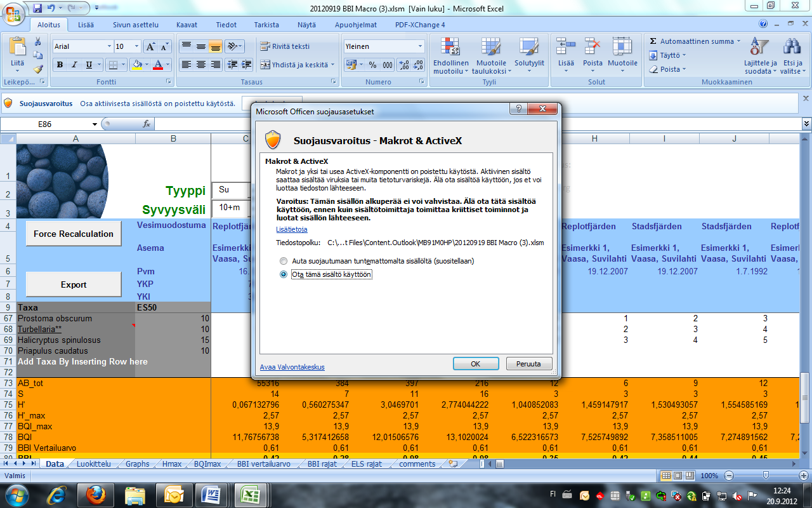
Task: Click the Increase Font Size icon
Action: click(x=150, y=46)
